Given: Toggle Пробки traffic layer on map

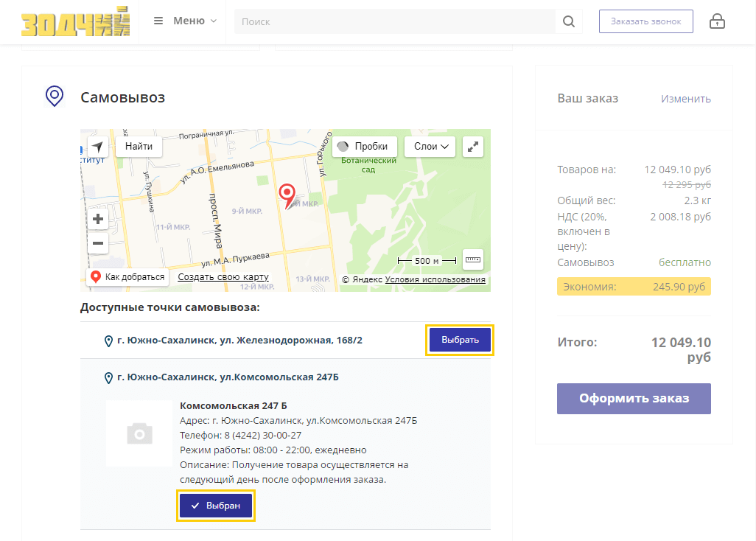Looking at the screenshot, I should coord(365,146).
